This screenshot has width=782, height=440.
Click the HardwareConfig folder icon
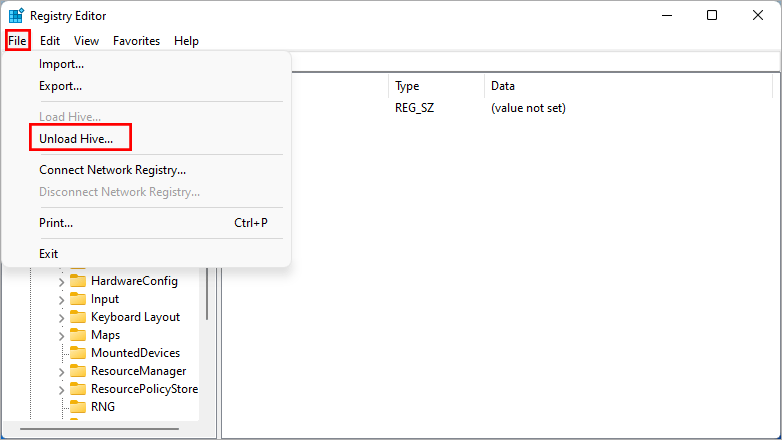[x=78, y=281]
